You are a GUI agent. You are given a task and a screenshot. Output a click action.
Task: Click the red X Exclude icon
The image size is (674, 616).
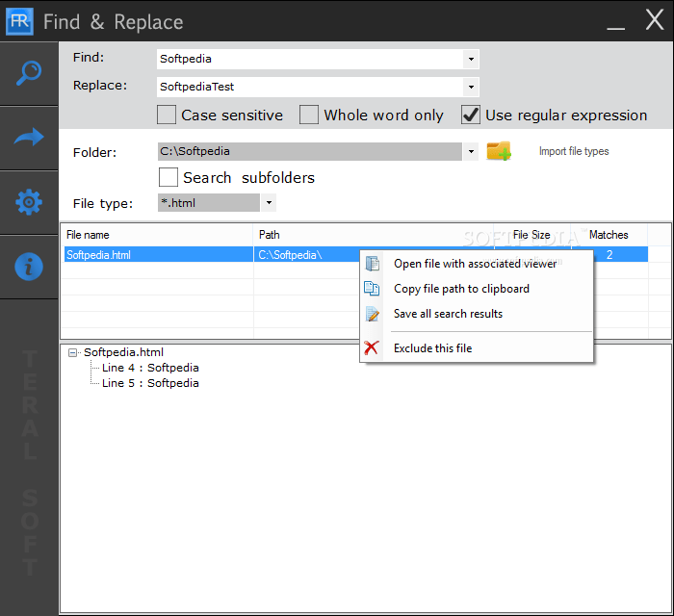(x=371, y=348)
